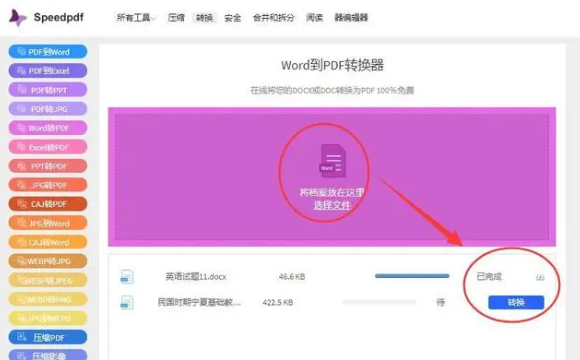Select the PDF到Word tool
Screen dimensions: 580x360
coord(48,52)
